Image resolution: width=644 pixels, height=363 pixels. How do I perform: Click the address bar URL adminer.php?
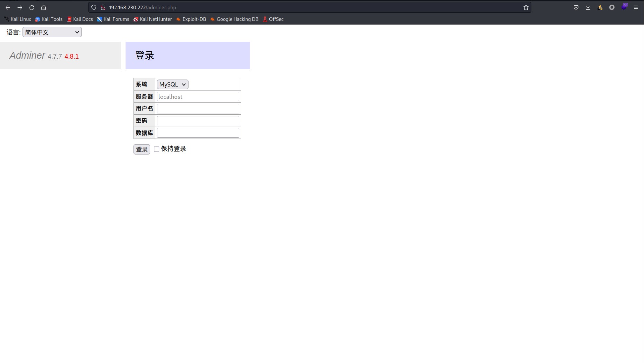coord(142,7)
